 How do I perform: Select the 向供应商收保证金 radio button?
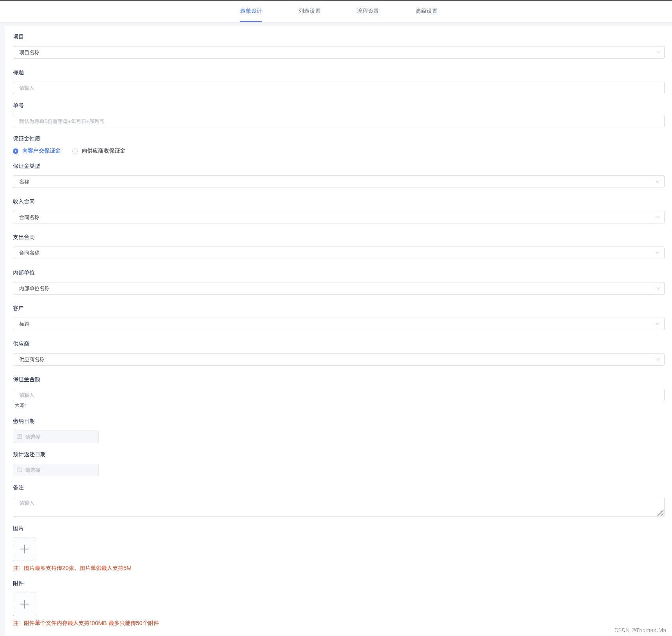pos(75,151)
